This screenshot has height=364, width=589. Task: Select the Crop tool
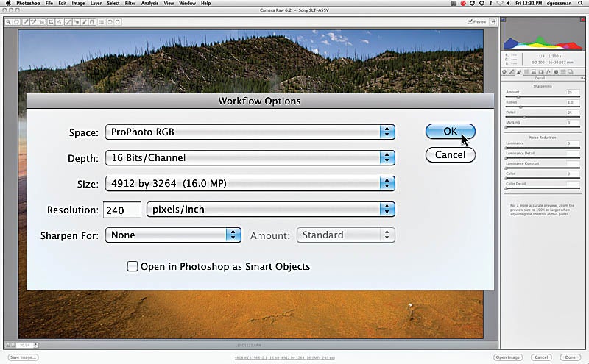[x=51, y=22]
